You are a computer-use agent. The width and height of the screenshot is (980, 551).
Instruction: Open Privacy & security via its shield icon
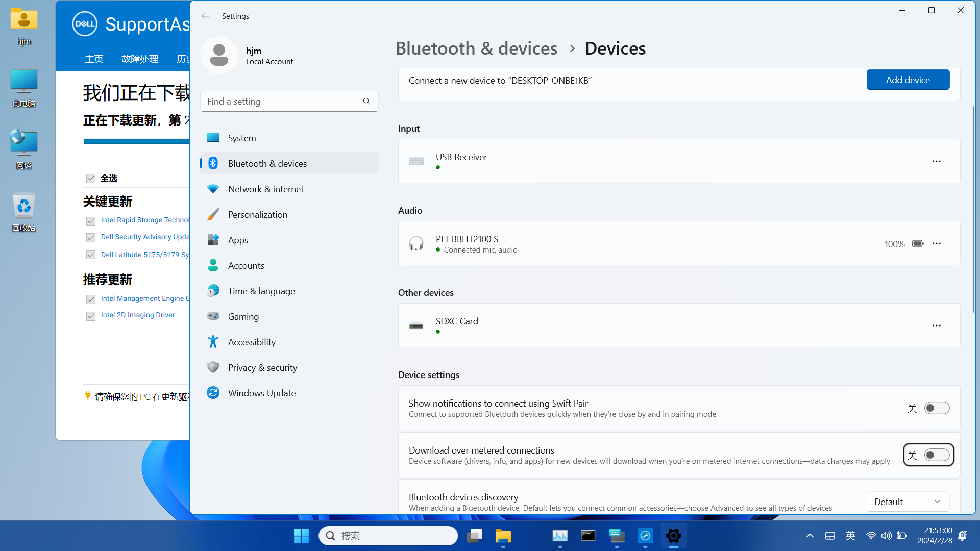(x=213, y=367)
